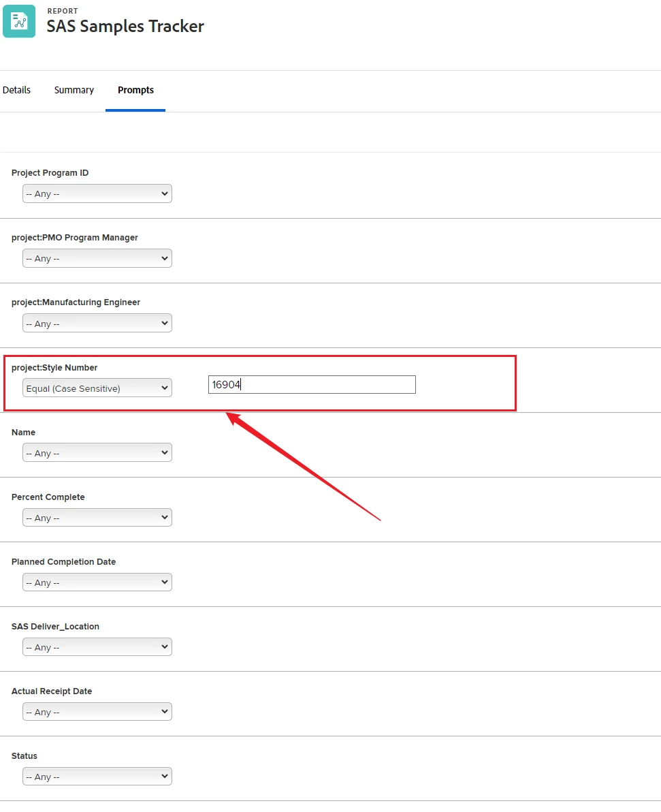Open the Actual Receipt Date dropdown

[97, 712]
